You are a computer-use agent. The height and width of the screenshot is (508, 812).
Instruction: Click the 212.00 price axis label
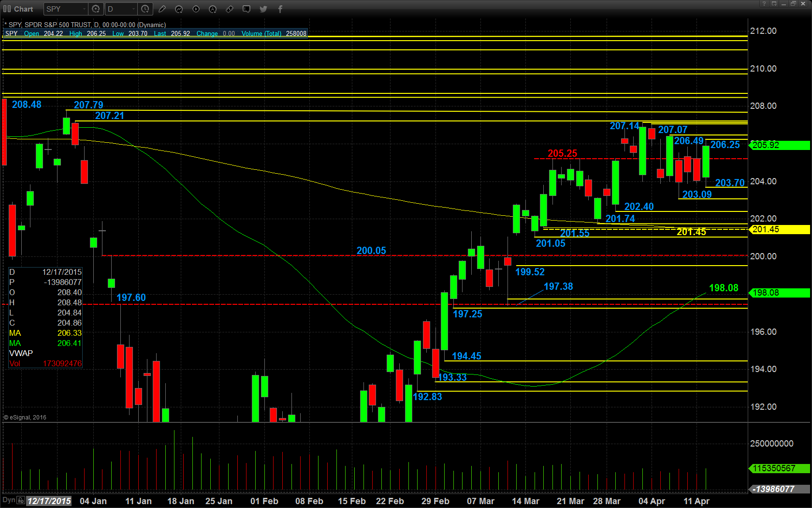(x=763, y=30)
